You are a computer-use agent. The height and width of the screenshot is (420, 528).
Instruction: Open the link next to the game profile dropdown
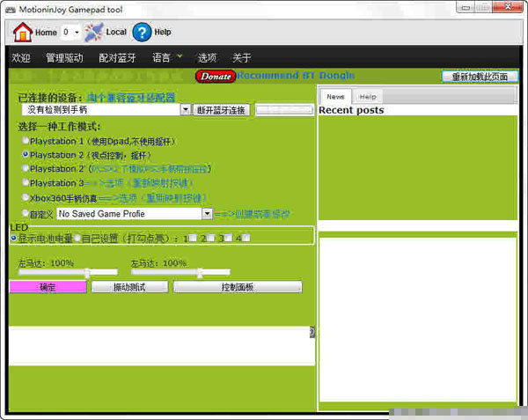(252, 214)
